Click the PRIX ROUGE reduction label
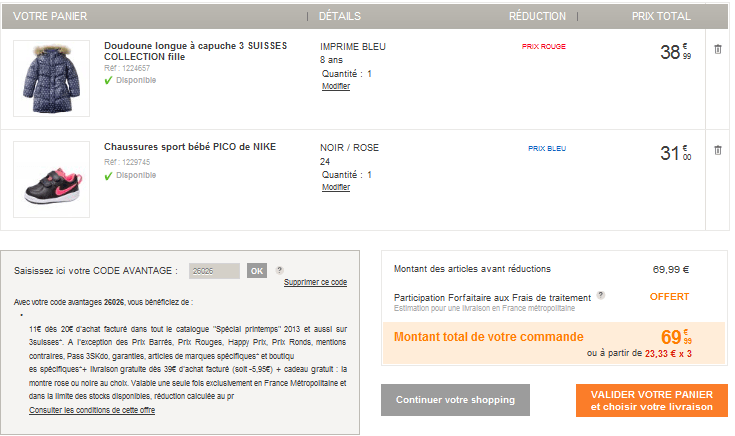735x436 pixels. 544,46
